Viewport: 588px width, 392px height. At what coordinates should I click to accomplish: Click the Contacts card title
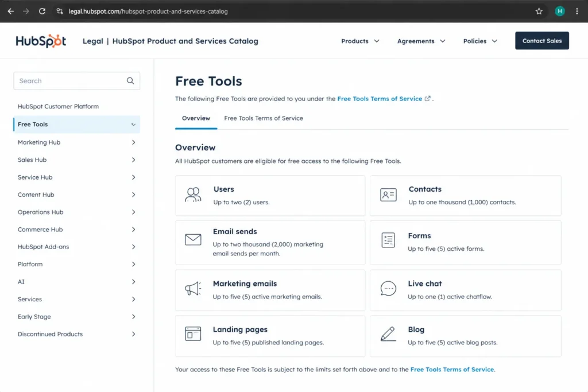[x=425, y=189]
